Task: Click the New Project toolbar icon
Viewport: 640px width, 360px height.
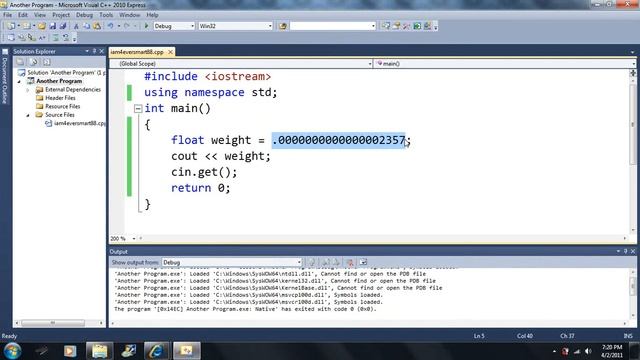Action: coord(11,26)
